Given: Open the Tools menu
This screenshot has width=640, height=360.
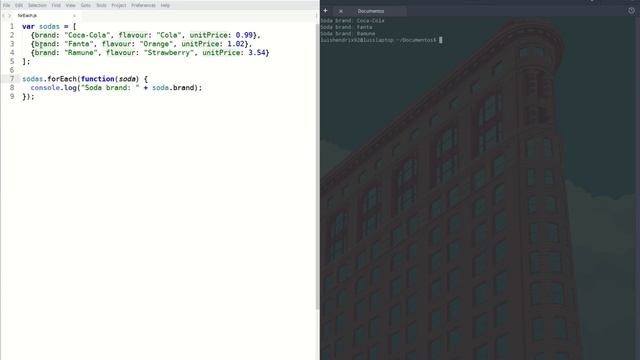Looking at the screenshot, I should (x=101, y=5).
